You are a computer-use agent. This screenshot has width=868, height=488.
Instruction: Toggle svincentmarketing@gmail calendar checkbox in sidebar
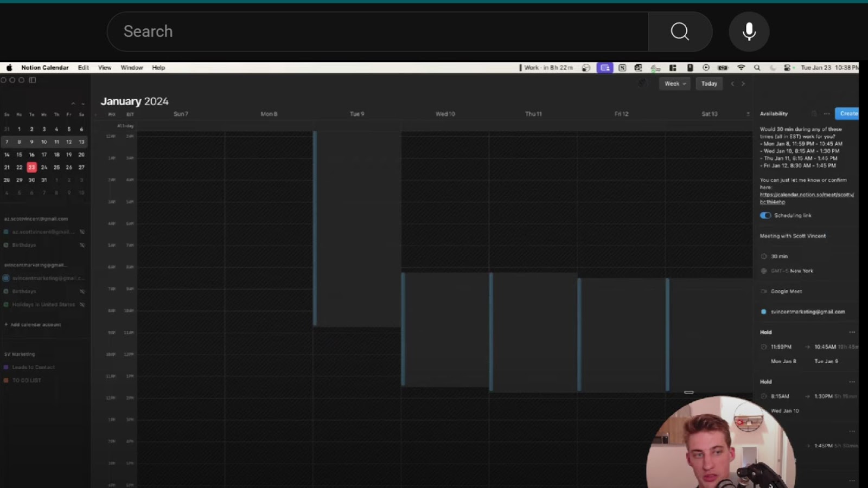(6, 278)
